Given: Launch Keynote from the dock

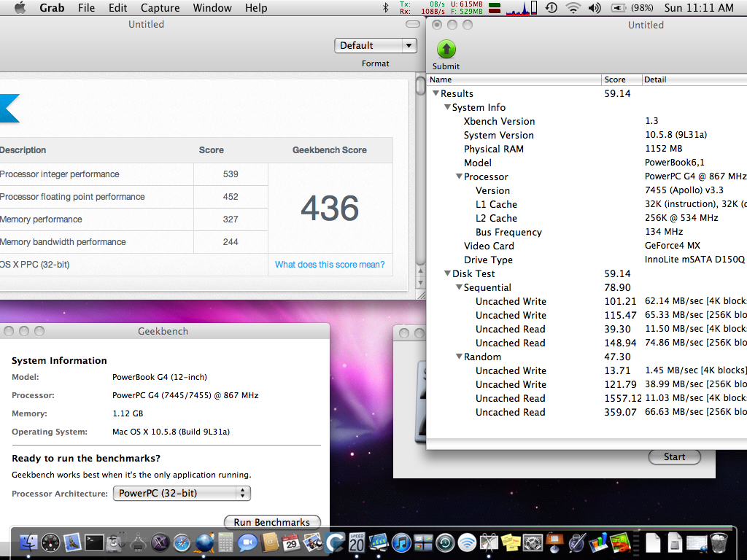Looking at the screenshot, I should (x=554, y=542).
